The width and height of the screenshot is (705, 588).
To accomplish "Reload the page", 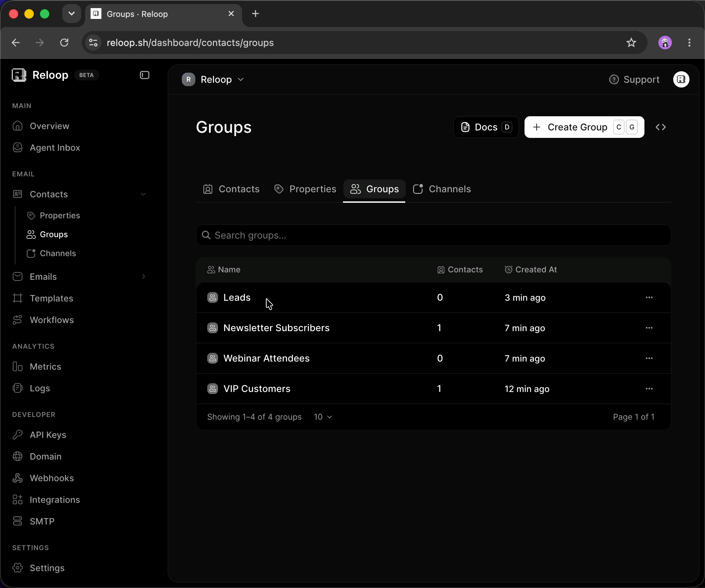I will (x=64, y=43).
